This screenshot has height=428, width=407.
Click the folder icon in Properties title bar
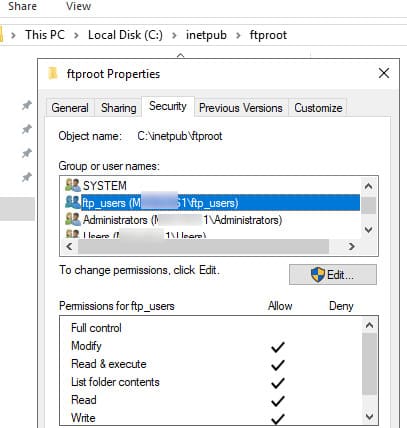[x=53, y=73]
